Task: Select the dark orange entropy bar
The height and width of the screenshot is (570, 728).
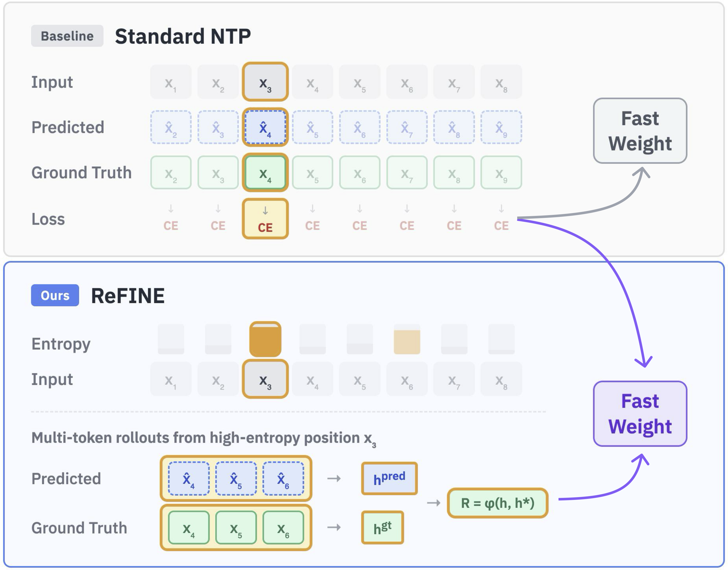Action: [x=265, y=340]
